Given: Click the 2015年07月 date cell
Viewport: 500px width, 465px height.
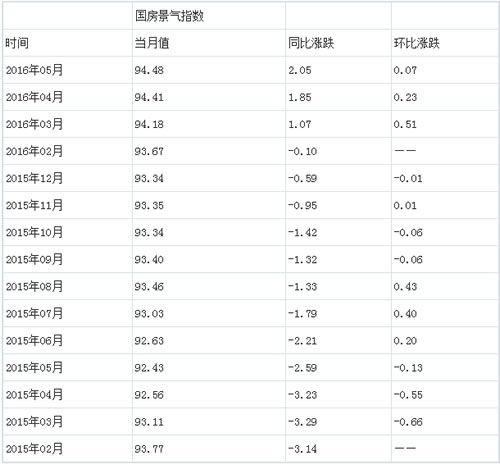Looking at the screenshot, I should point(34,313).
